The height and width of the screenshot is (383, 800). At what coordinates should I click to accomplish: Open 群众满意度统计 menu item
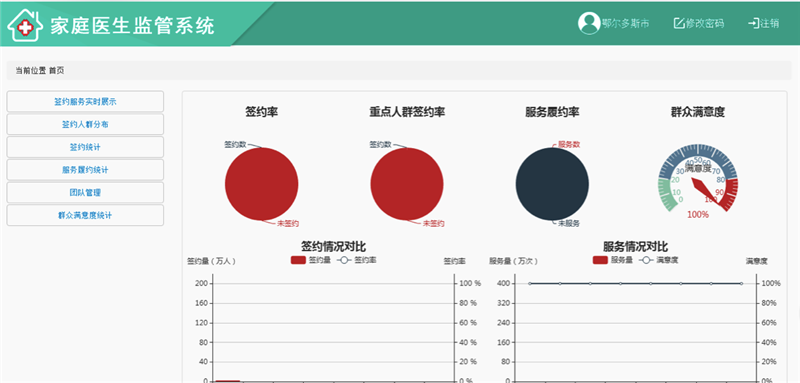[85, 215]
